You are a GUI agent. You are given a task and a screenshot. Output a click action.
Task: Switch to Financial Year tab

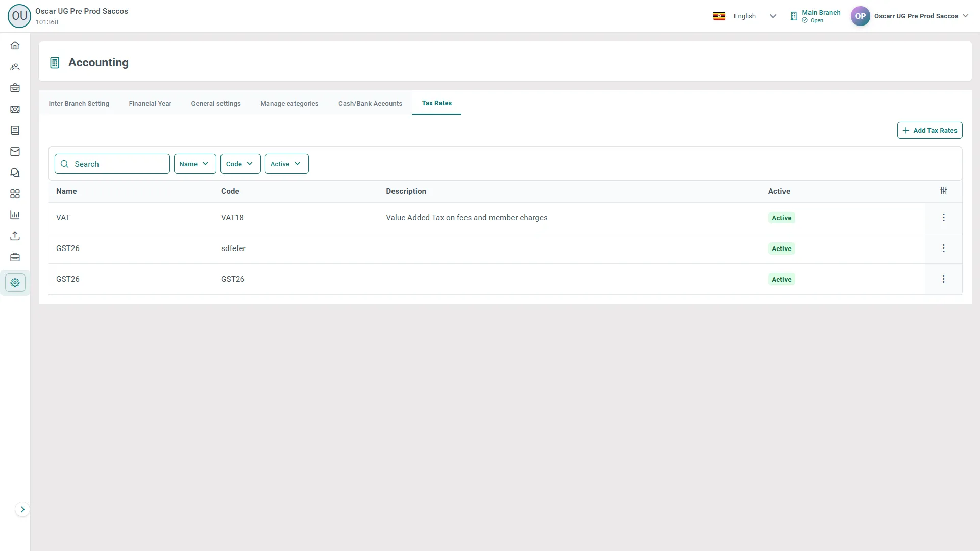(150, 103)
